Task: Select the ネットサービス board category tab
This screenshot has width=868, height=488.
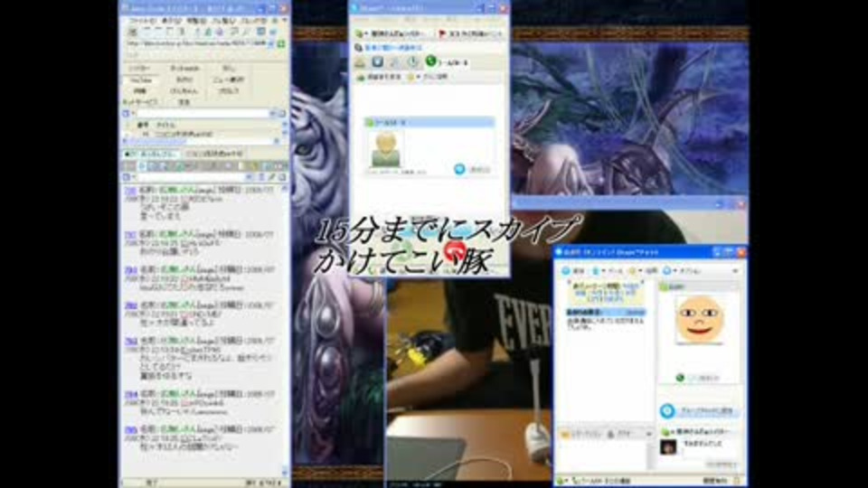Action: click(140, 102)
